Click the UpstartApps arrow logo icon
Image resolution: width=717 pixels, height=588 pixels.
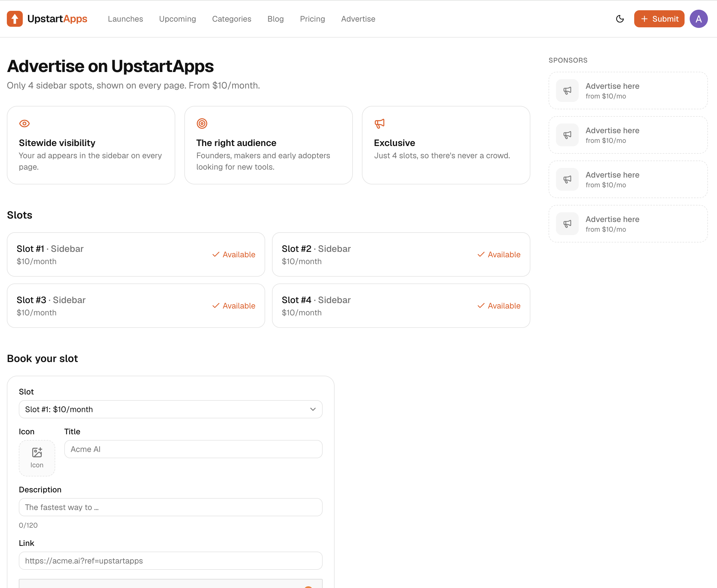click(15, 18)
